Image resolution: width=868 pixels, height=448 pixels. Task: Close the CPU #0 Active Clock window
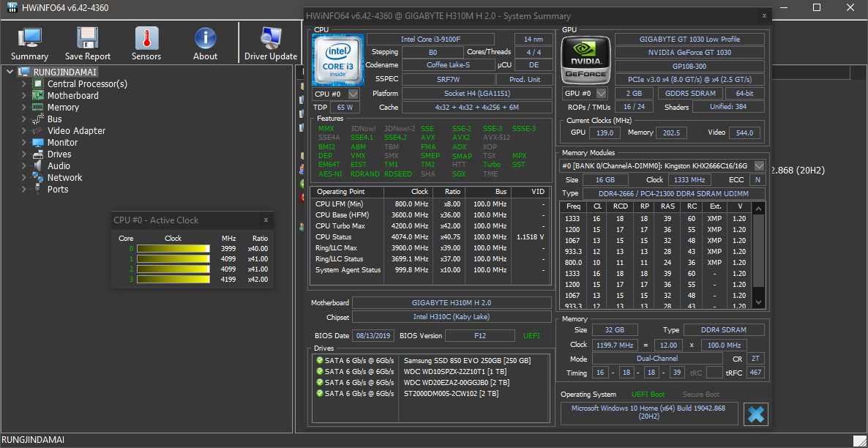(266, 220)
